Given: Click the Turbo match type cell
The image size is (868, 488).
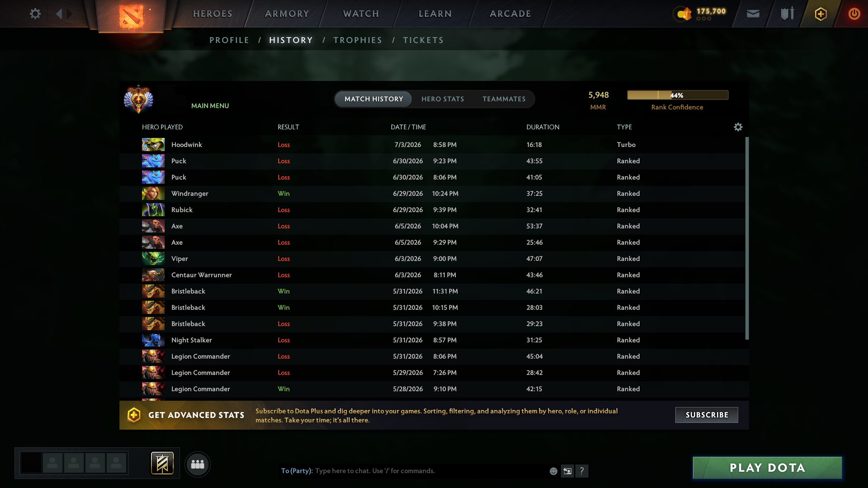Looking at the screenshot, I should pos(626,145).
